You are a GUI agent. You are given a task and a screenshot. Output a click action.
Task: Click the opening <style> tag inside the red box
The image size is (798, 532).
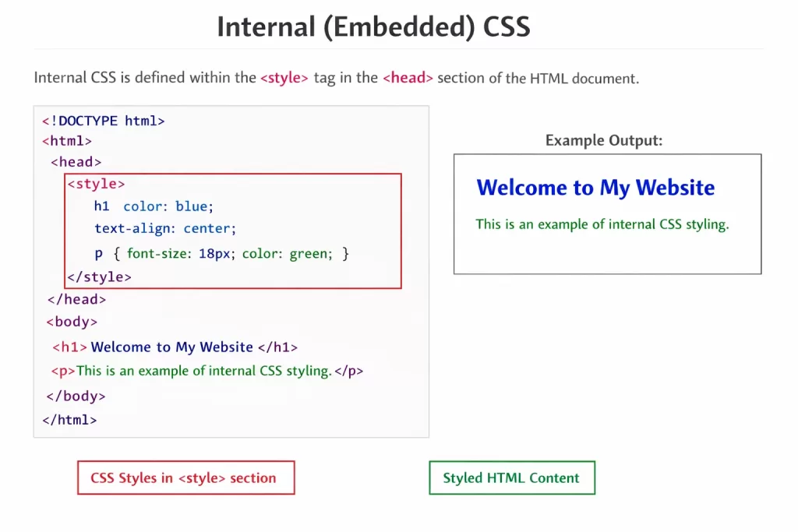click(96, 185)
